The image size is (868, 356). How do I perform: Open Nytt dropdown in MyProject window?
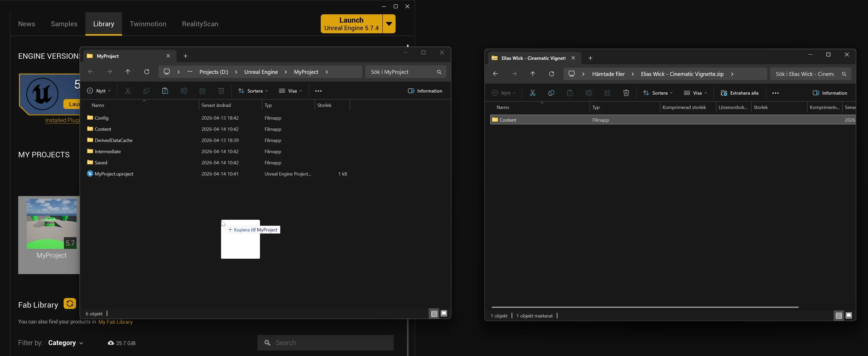click(x=99, y=91)
